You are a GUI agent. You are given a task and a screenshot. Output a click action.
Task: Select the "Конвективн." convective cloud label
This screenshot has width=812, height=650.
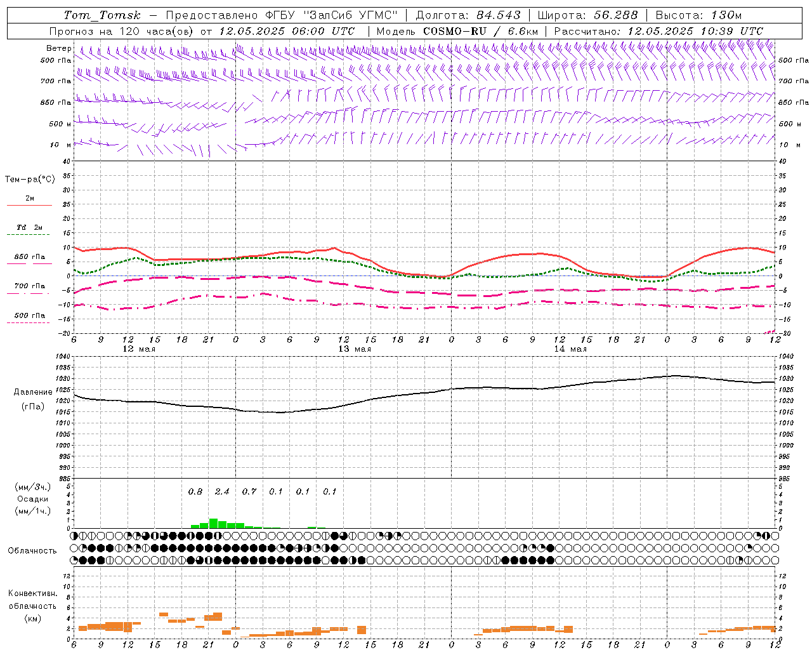[32, 594]
